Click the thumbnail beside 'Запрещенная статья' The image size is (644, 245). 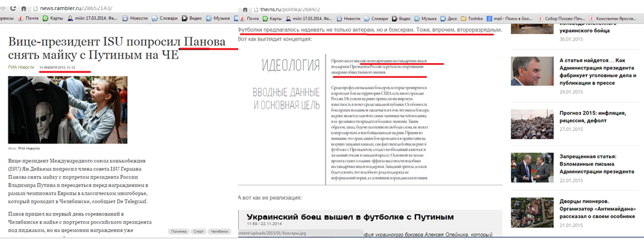[x=532, y=168]
